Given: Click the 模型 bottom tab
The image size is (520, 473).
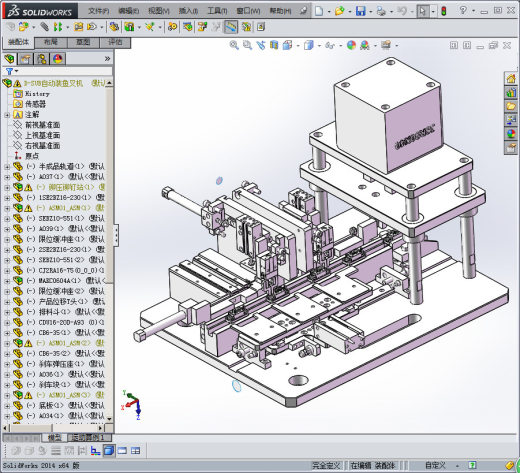Looking at the screenshot, I should [x=55, y=437].
